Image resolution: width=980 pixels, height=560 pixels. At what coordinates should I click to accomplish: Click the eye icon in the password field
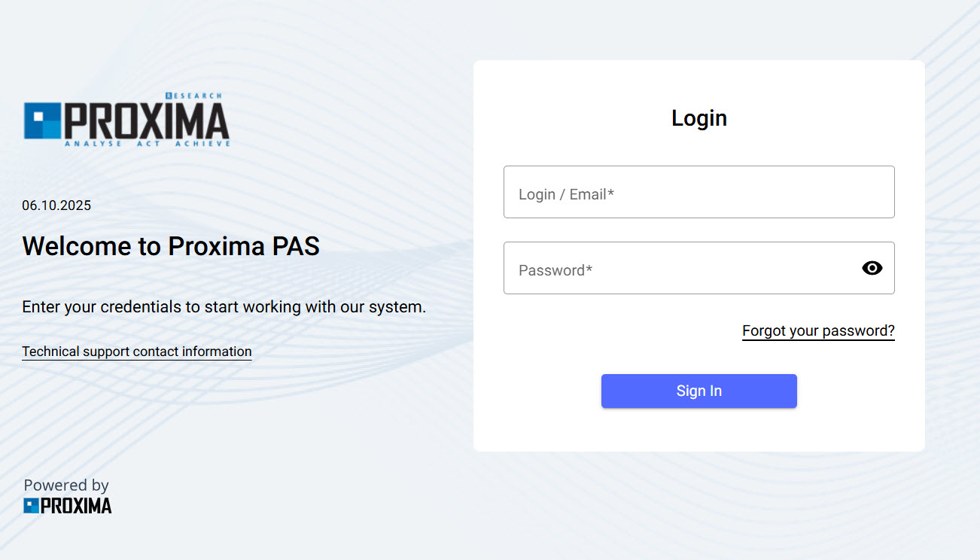click(x=872, y=268)
